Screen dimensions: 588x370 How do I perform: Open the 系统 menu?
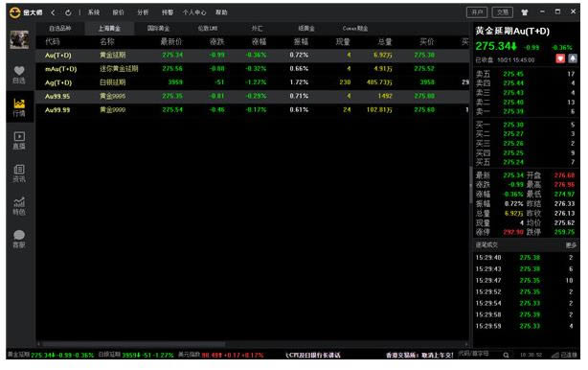pos(94,12)
